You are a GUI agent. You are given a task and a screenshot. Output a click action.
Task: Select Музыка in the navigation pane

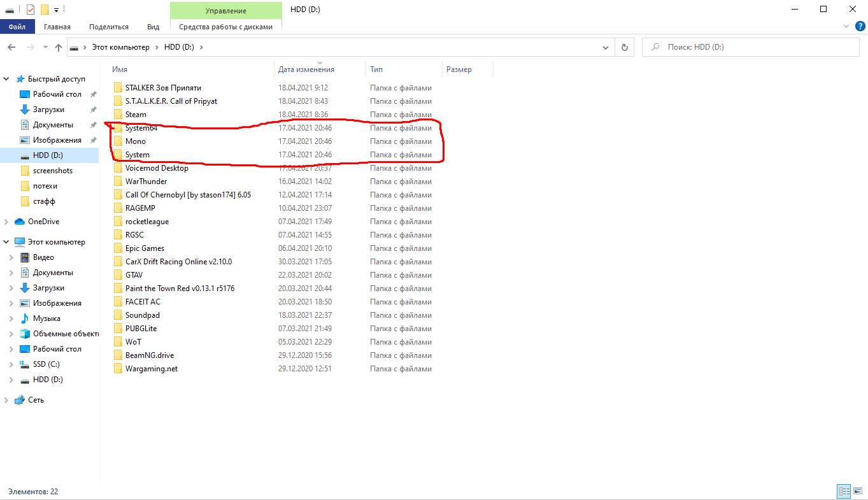click(46, 318)
